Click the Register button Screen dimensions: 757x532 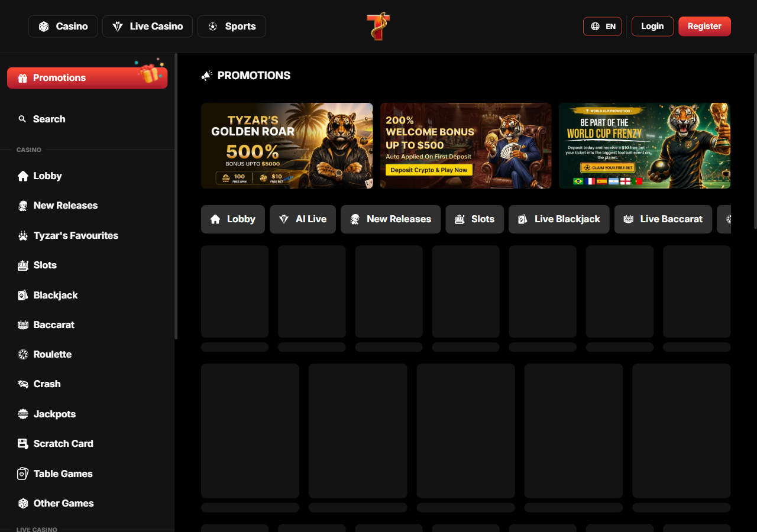[704, 27]
